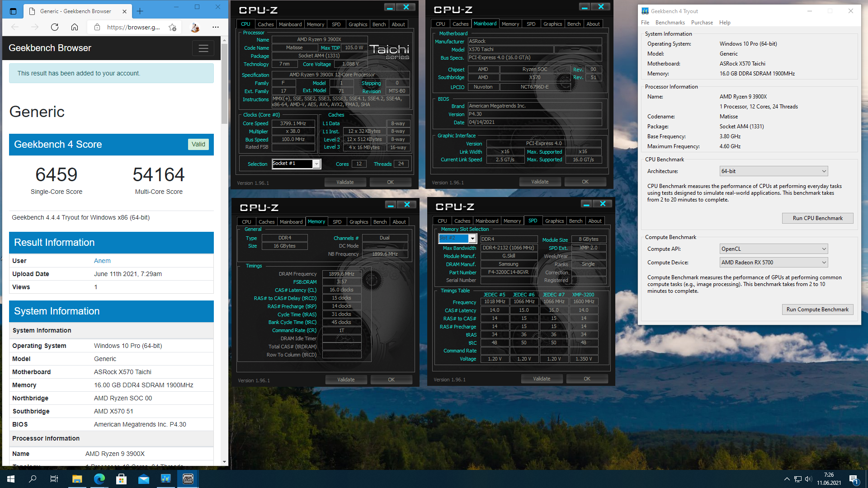Open new browser tab plus icon
The width and height of the screenshot is (868, 488).
tap(140, 11)
